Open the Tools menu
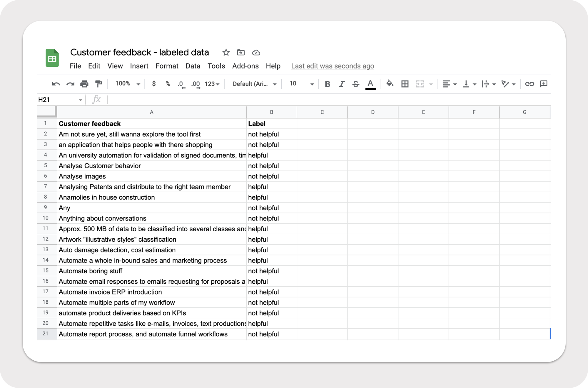 pos(216,66)
